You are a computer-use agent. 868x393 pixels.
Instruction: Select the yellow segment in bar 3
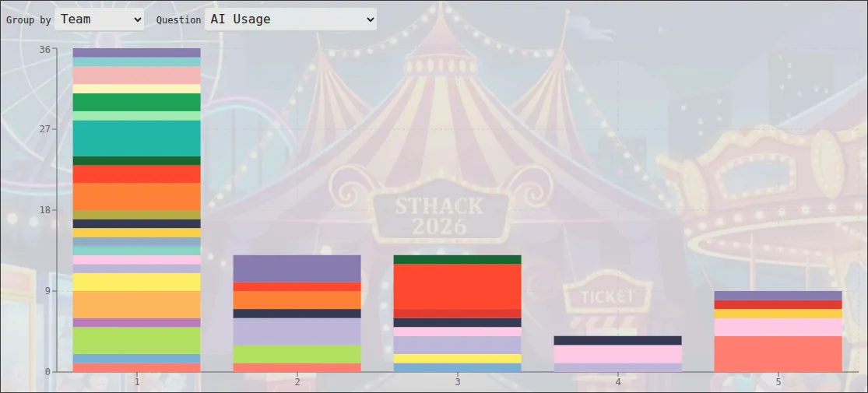457,359
